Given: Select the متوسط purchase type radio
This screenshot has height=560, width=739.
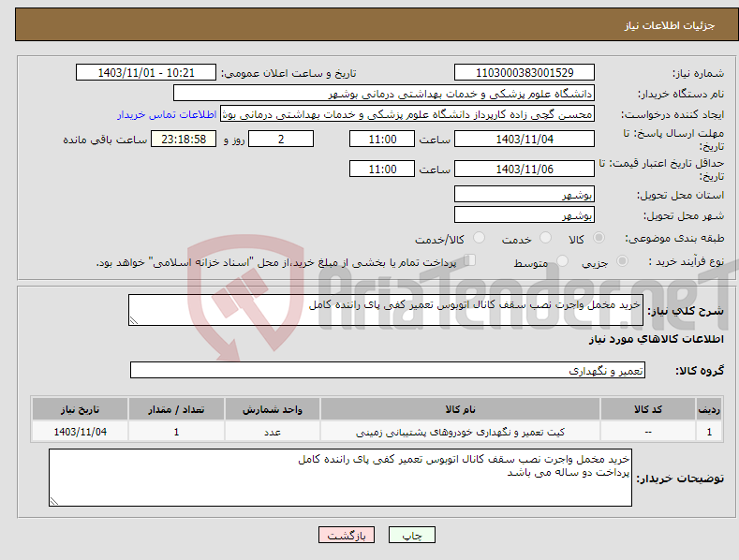Looking at the screenshot, I should pyautogui.click(x=562, y=261).
